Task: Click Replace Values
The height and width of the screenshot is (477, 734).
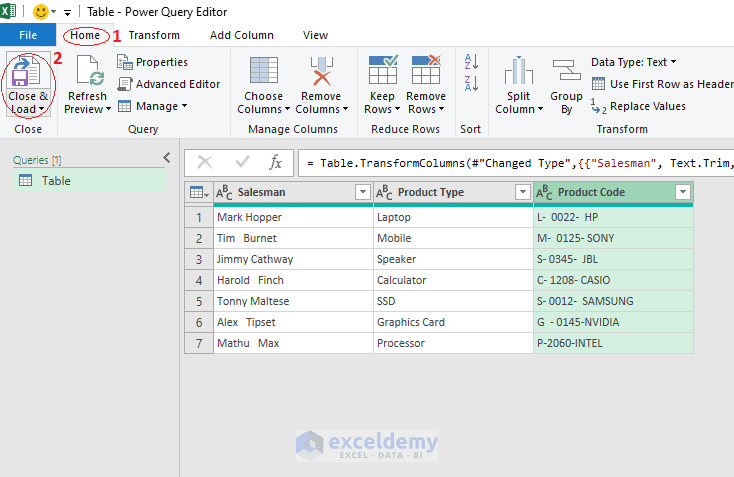Action: click(639, 107)
